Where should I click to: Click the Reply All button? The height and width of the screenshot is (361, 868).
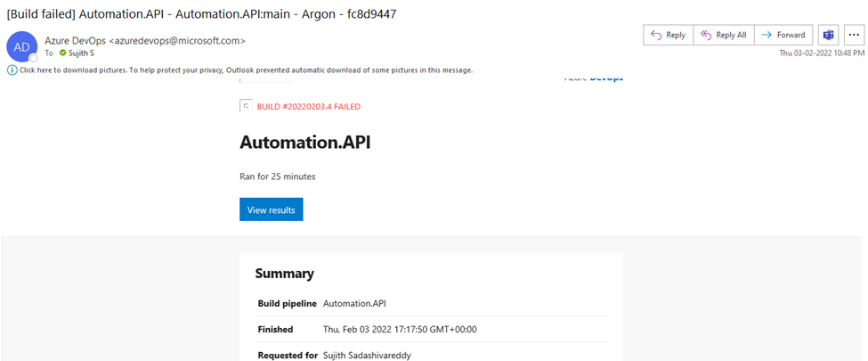(x=724, y=35)
